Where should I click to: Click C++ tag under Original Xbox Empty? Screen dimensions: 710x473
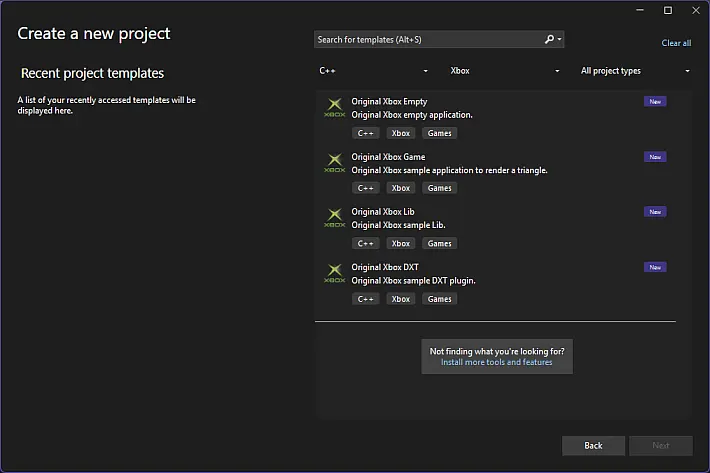(365, 133)
